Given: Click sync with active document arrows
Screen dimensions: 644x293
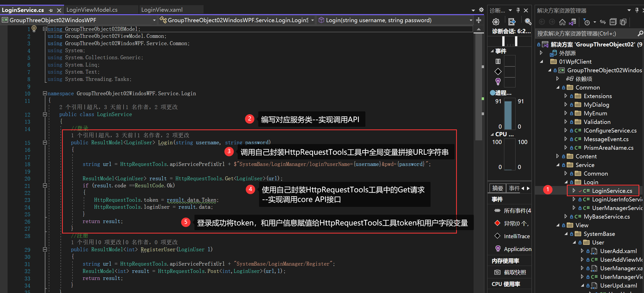Looking at the screenshot, I should click(x=603, y=22).
